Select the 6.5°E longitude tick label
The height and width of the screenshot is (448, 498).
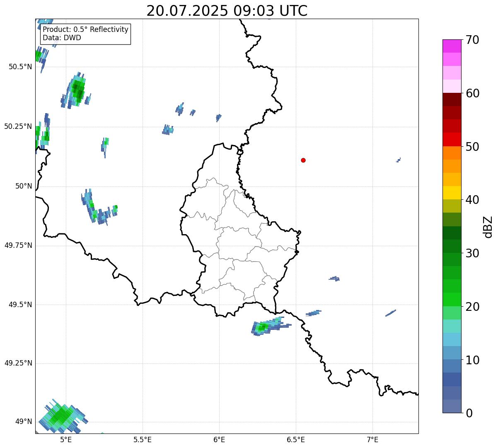(x=296, y=439)
